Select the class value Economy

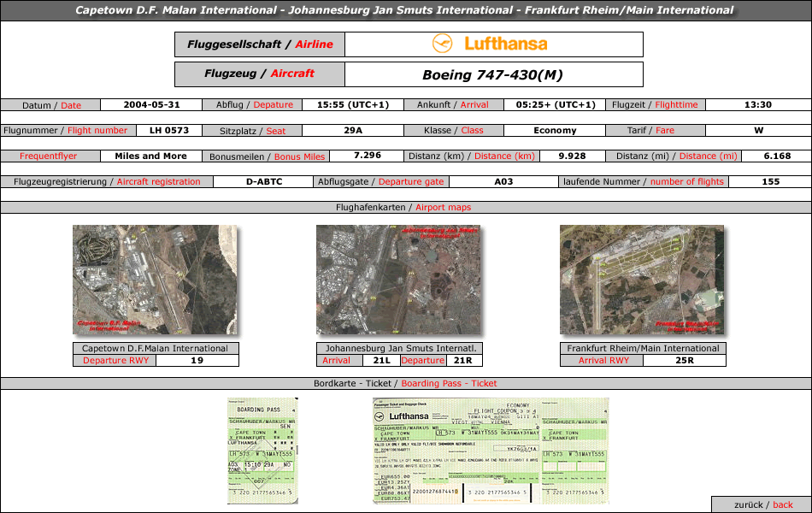click(x=555, y=131)
